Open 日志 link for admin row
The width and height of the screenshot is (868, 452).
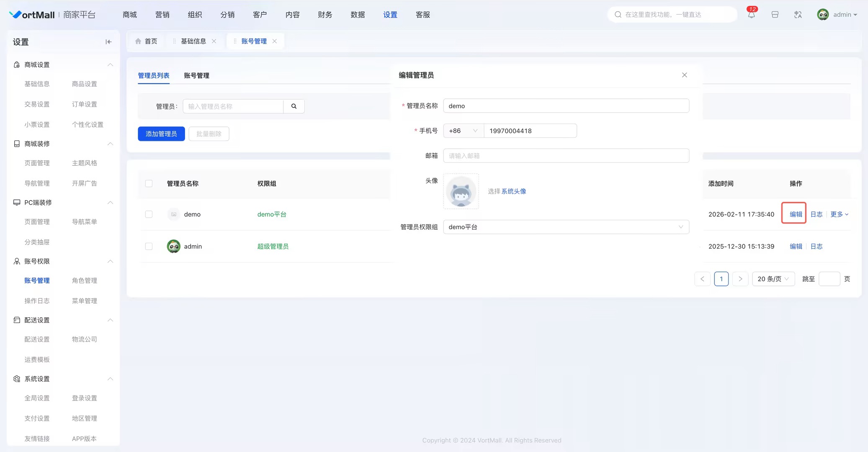coord(815,246)
